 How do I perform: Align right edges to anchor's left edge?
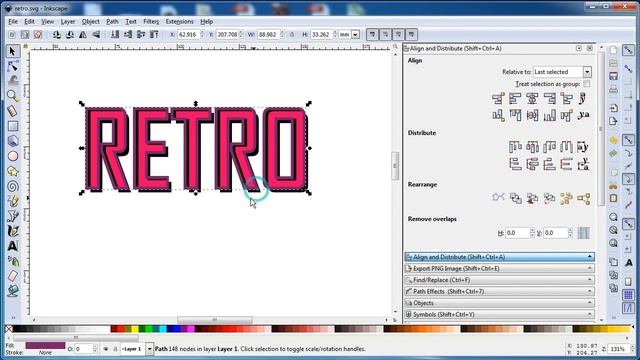coord(498,98)
